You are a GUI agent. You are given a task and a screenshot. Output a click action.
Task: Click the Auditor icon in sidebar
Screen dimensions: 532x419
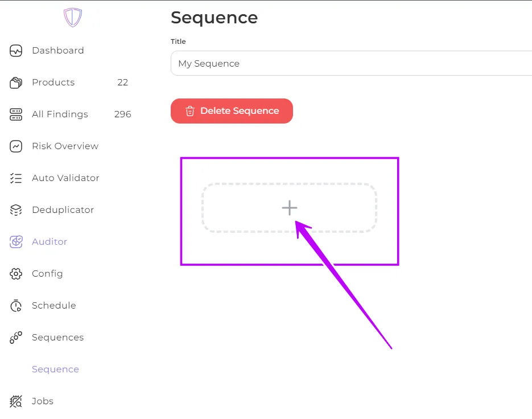click(x=15, y=241)
